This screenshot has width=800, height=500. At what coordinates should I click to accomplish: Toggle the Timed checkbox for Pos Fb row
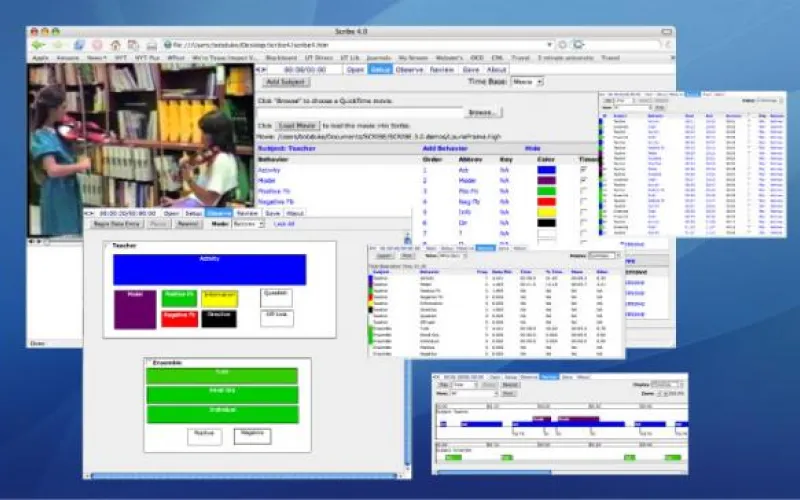(x=584, y=191)
